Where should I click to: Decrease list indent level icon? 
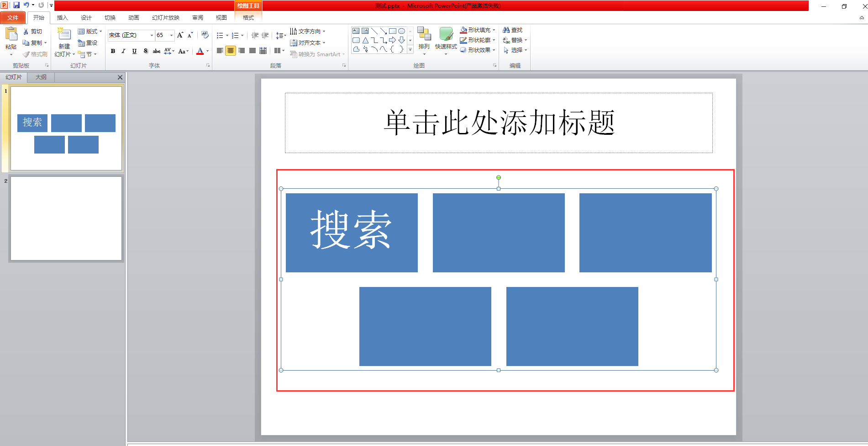(255, 35)
